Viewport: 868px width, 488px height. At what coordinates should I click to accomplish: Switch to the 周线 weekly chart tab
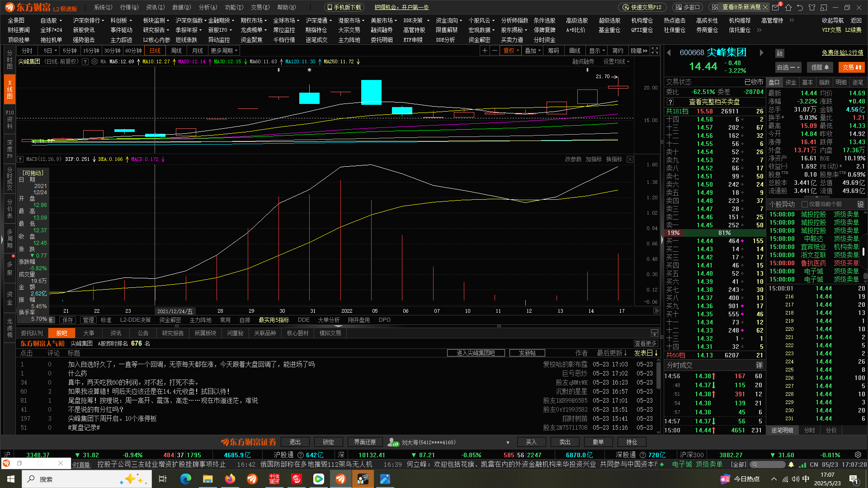click(x=176, y=51)
